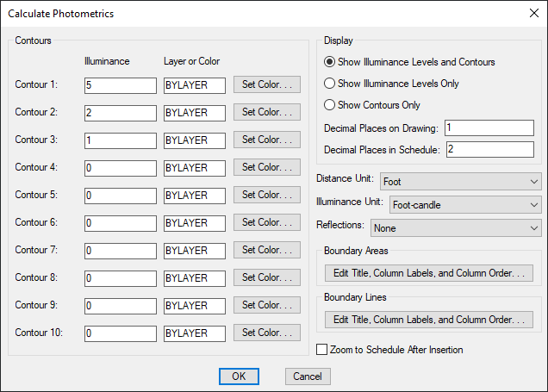
Task: Cancel the Calculate Photometrics dialog
Action: pyautogui.click(x=308, y=376)
